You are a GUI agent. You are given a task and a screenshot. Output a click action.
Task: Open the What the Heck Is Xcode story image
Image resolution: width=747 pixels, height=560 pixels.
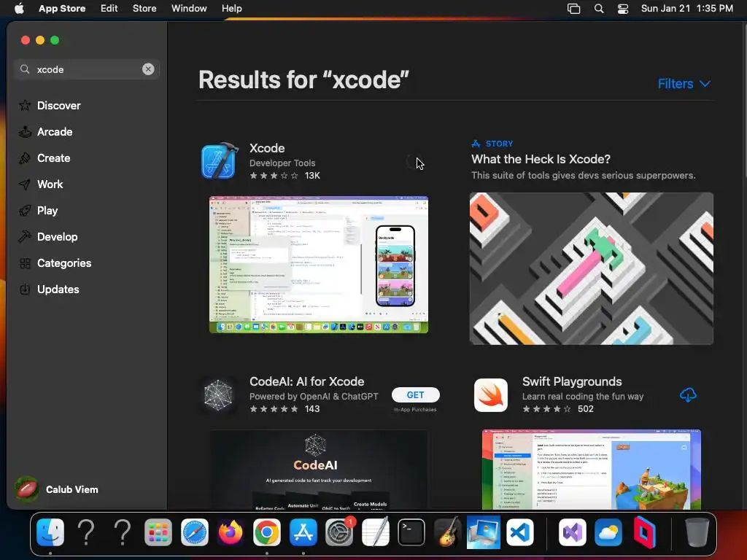pyautogui.click(x=591, y=268)
